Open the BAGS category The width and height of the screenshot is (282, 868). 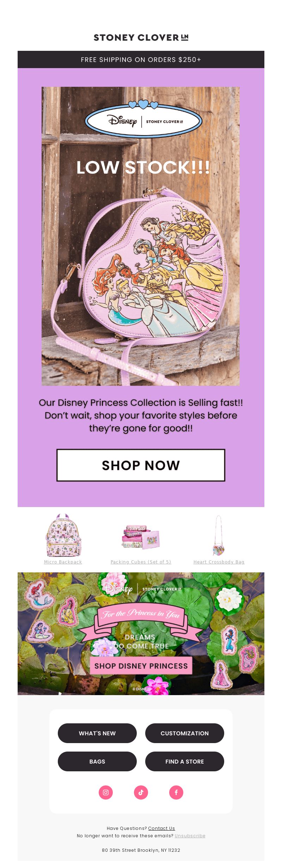[97, 761]
